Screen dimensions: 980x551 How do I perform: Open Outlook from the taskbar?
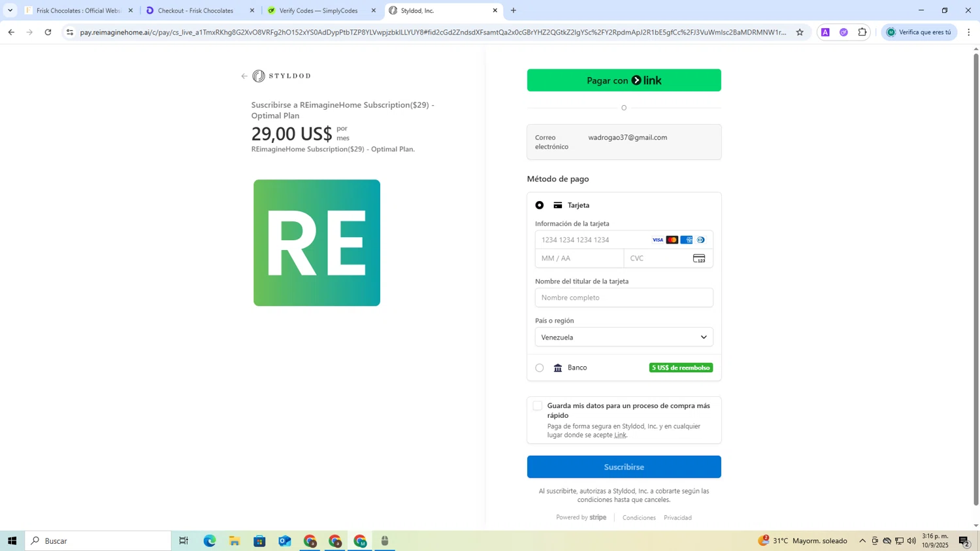tap(285, 541)
